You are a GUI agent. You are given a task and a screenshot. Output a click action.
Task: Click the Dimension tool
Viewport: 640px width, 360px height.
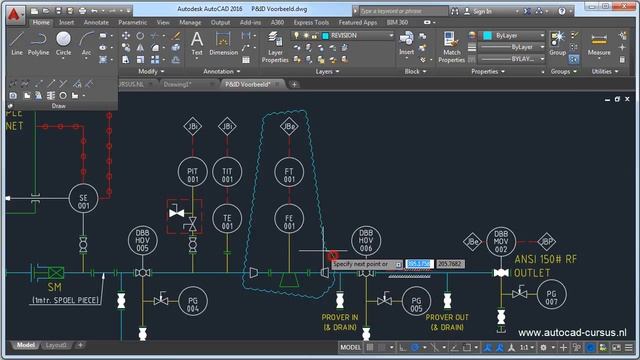[223, 43]
